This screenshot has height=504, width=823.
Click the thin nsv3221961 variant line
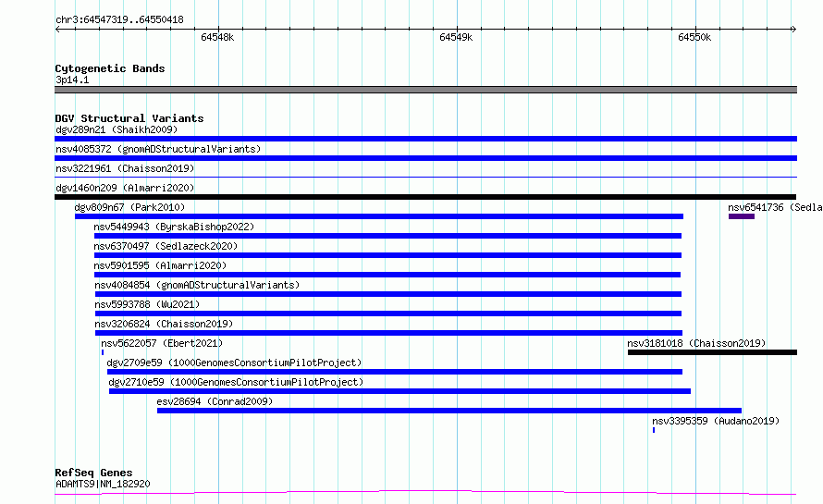[425, 178]
